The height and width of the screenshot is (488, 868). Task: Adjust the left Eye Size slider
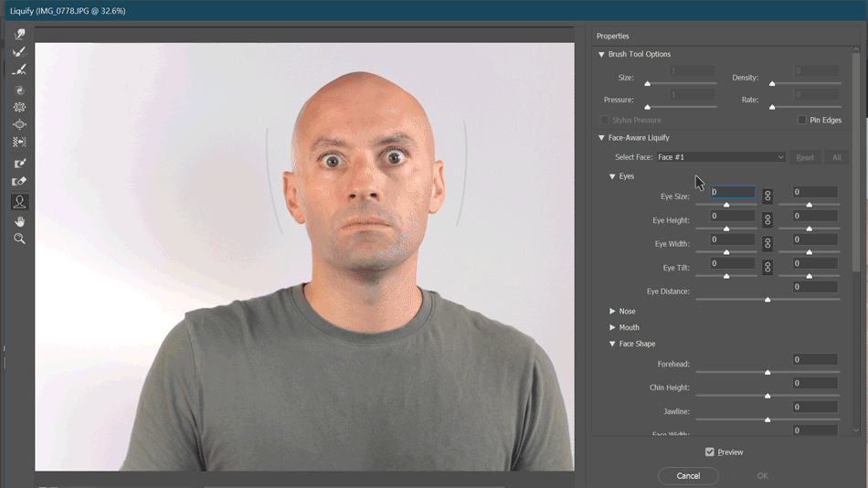pos(726,205)
